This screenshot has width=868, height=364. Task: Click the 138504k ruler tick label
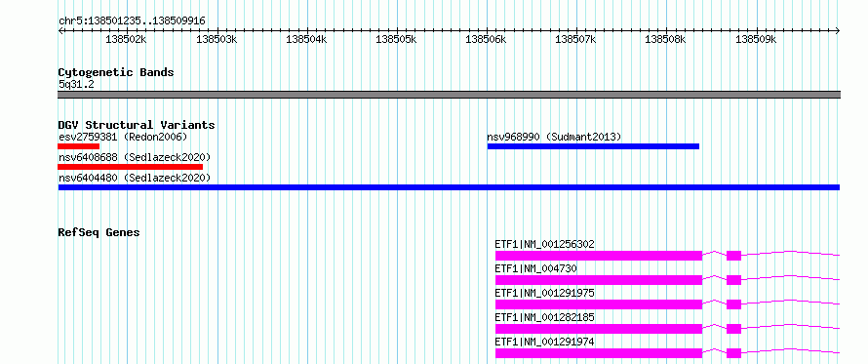[306, 39]
